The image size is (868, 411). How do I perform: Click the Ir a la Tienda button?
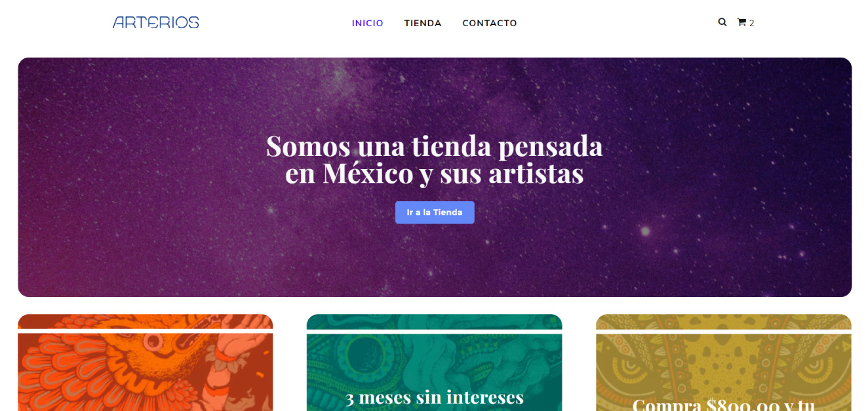[x=435, y=212]
